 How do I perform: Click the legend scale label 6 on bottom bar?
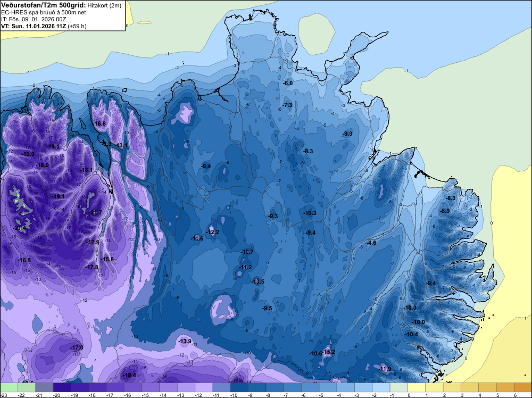click(515, 395)
